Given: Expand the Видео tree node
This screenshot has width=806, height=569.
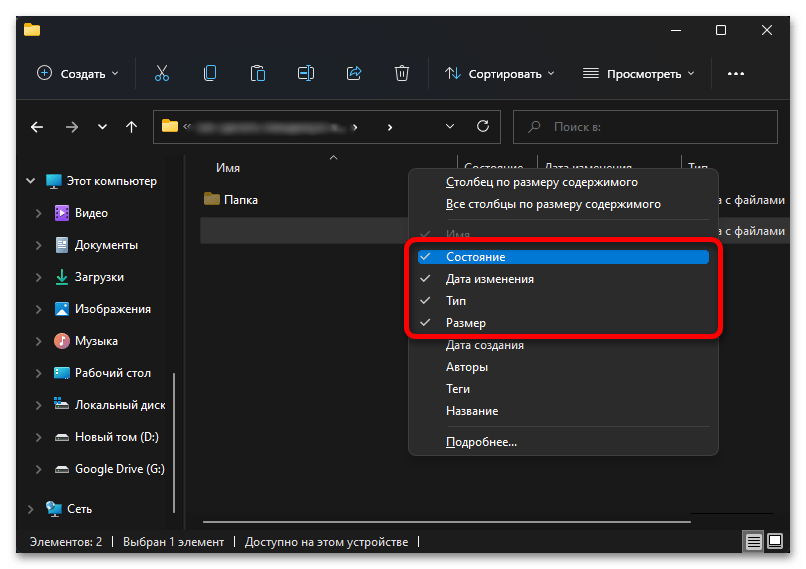Looking at the screenshot, I should coord(38,213).
